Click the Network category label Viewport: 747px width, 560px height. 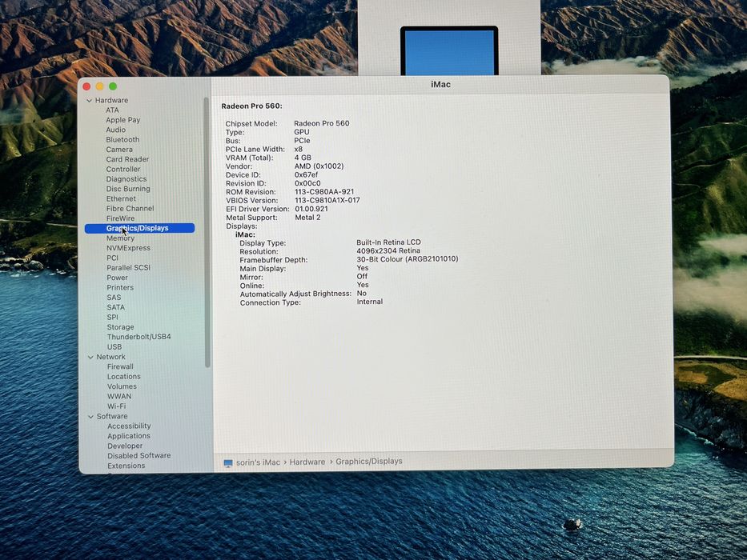[111, 357]
